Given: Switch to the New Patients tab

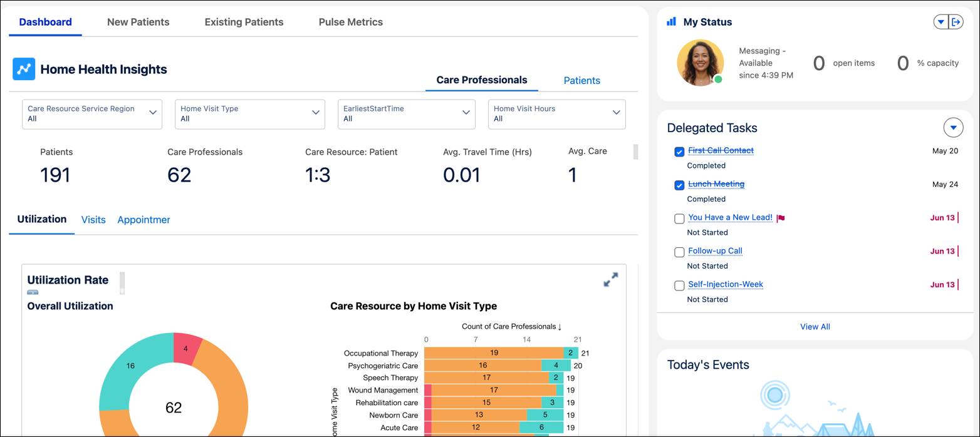Looking at the screenshot, I should [138, 22].
